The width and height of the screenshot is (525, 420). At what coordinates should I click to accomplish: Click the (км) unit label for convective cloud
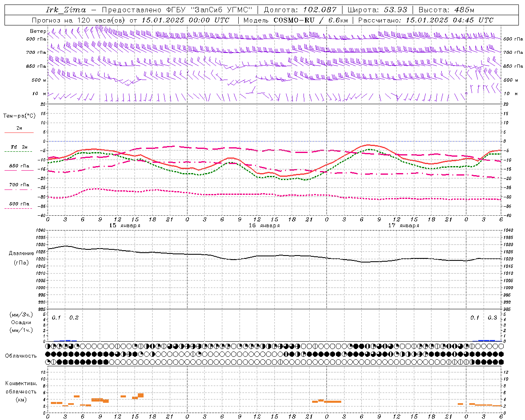[21, 399]
